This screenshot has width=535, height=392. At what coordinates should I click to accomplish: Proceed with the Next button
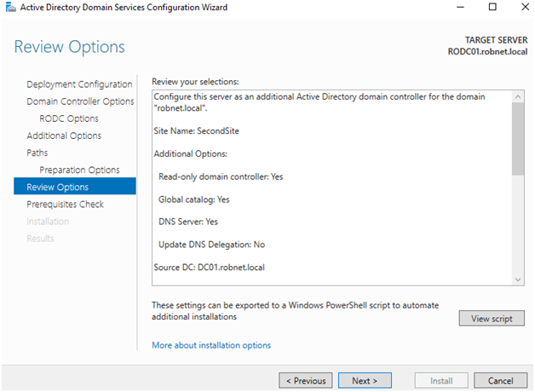point(365,380)
